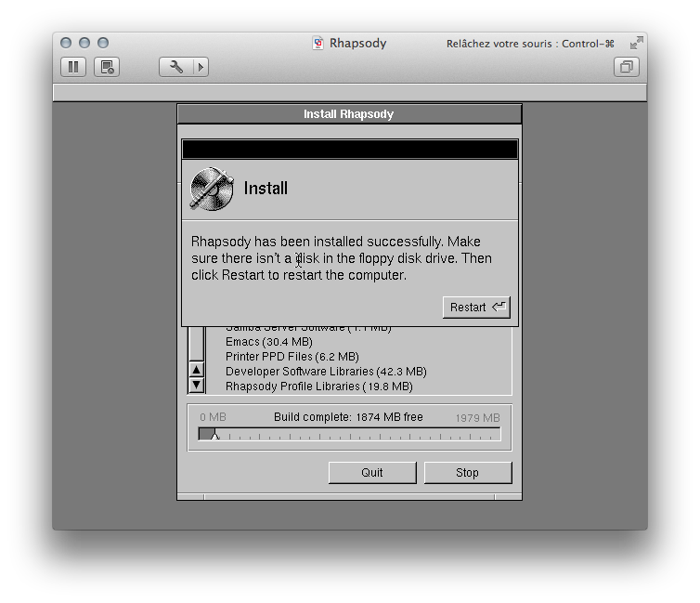Take a snapshot of the virtual machine
Viewport: 700px width, 603px height.
tap(107, 67)
